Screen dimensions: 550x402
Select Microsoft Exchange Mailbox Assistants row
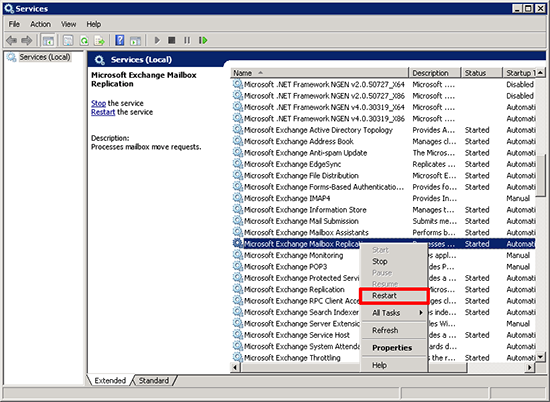383,232
